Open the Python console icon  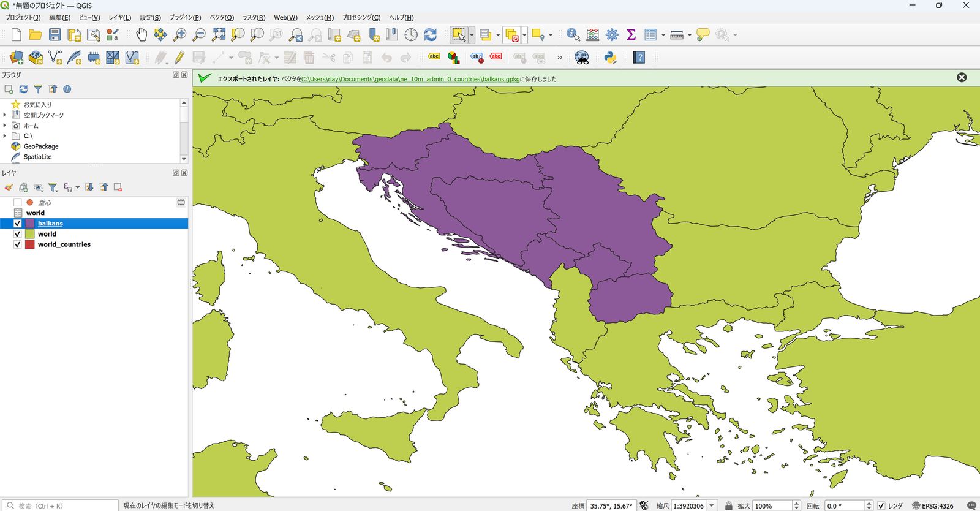(610, 58)
